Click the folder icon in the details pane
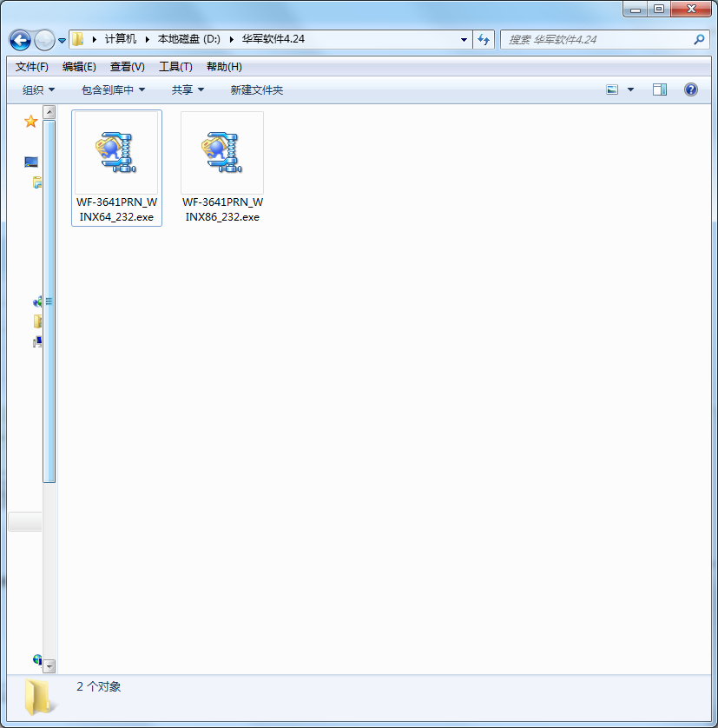 point(38,697)
